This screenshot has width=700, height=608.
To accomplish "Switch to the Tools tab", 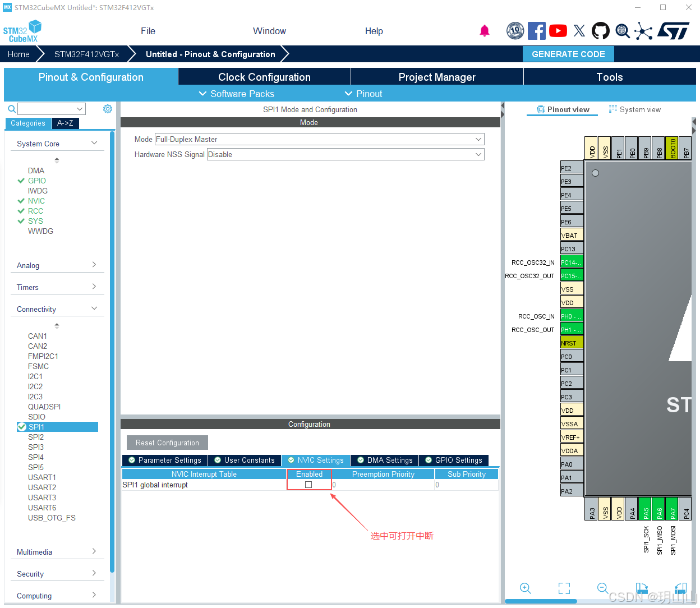I will (610, 77).
